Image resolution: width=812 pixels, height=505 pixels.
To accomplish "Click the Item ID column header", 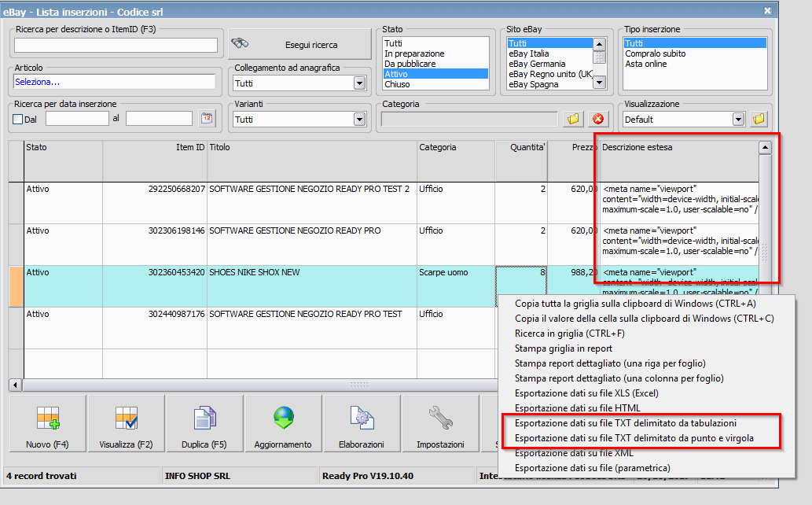I will 155,160.
